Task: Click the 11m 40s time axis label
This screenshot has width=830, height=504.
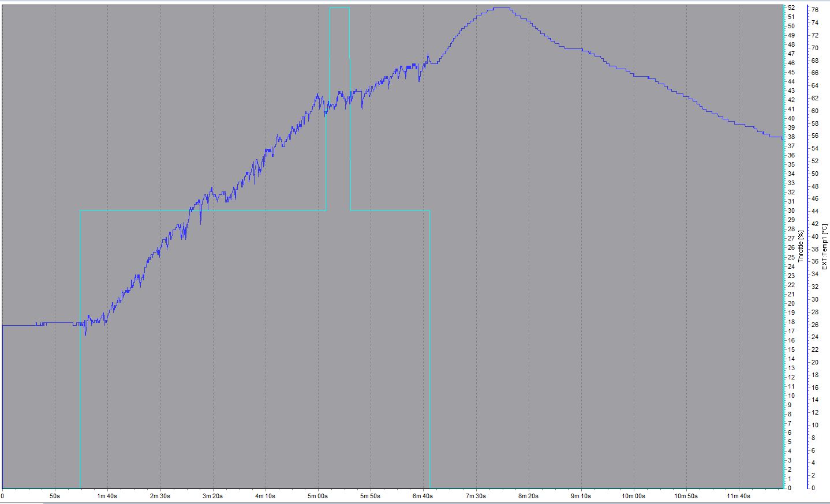Action: point(738,495)
